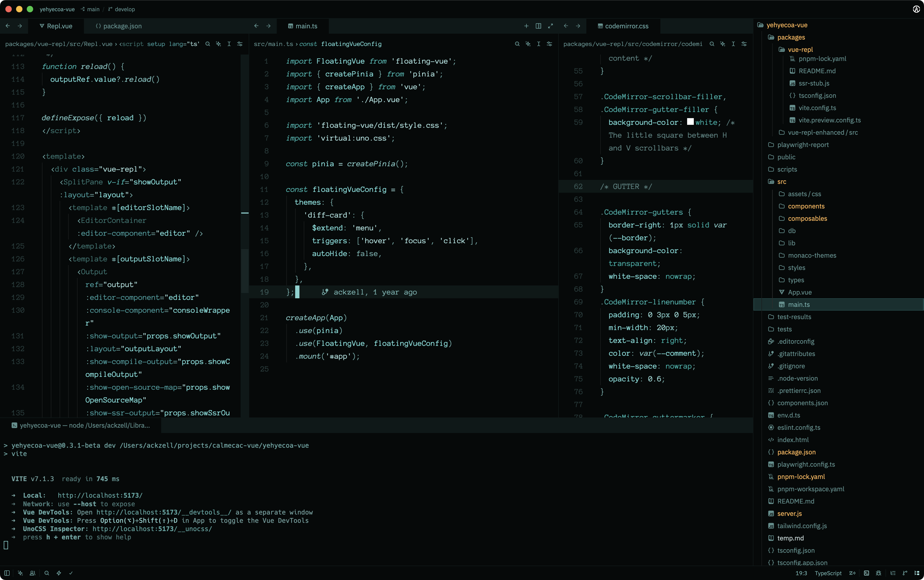This screenshot has height=580, width=924.
Task: Open the new item plus menu in the main.ts pane
Action: (526, 26)
